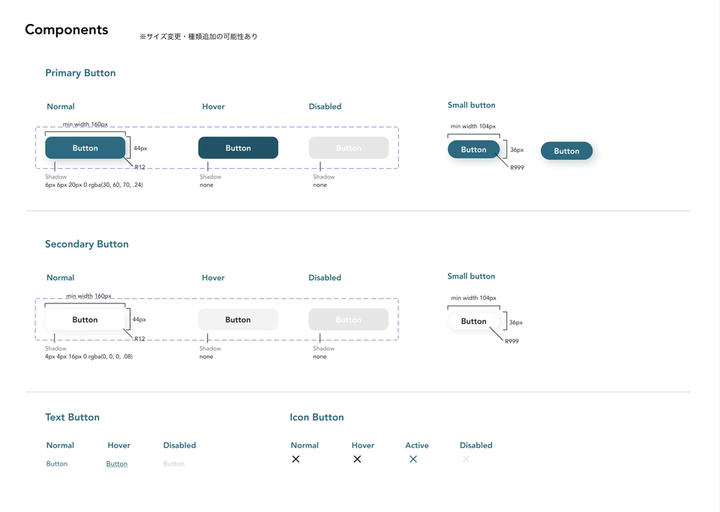The height and width of the screenshot is (512, 720).
Task: Select the Primary R12 radius annotation
Action: click(140, 167)
